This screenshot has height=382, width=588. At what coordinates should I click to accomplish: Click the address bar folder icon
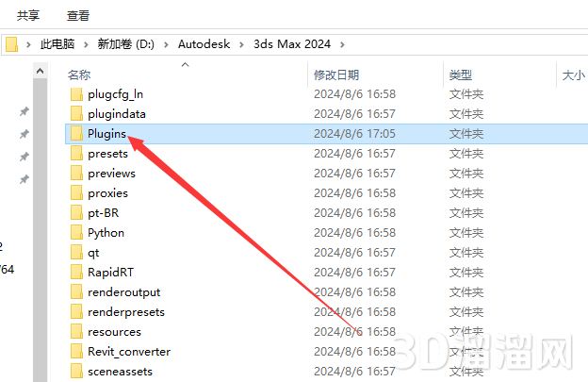point(12,44)
